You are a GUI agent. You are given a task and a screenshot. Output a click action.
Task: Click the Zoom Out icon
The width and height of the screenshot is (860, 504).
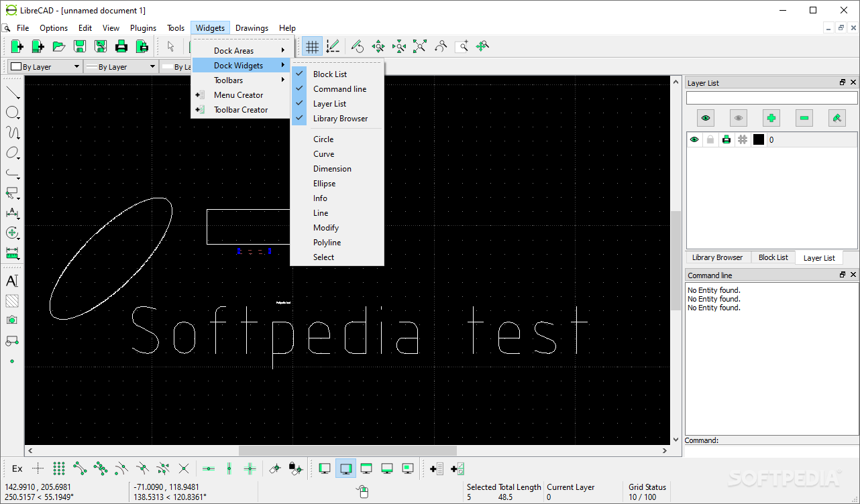[x=399, y=46]
